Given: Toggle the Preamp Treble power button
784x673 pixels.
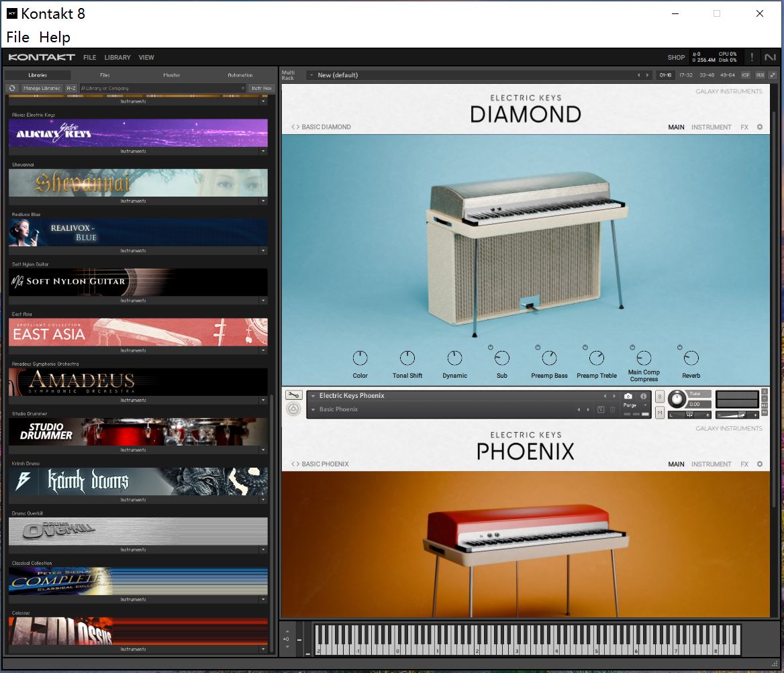Looking at the screenshot, I should tap(585, 347).
